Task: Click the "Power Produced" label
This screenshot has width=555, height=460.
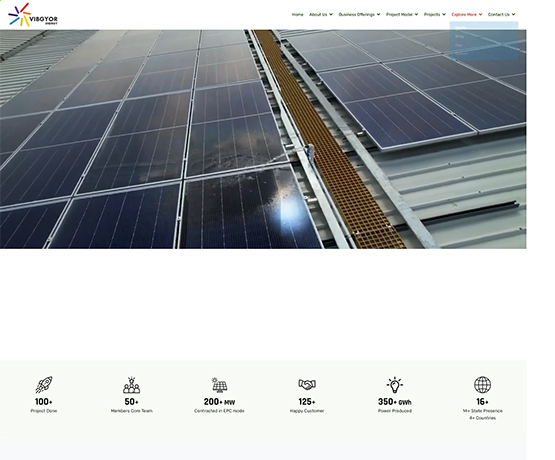Action: pyautogui.click(x=395, y=411)
